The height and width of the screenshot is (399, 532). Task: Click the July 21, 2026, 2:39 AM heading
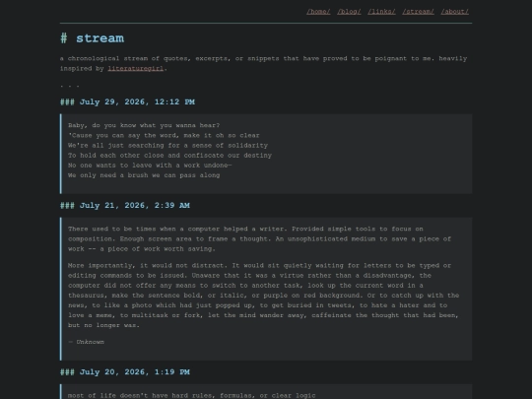(x=125, y=206)
